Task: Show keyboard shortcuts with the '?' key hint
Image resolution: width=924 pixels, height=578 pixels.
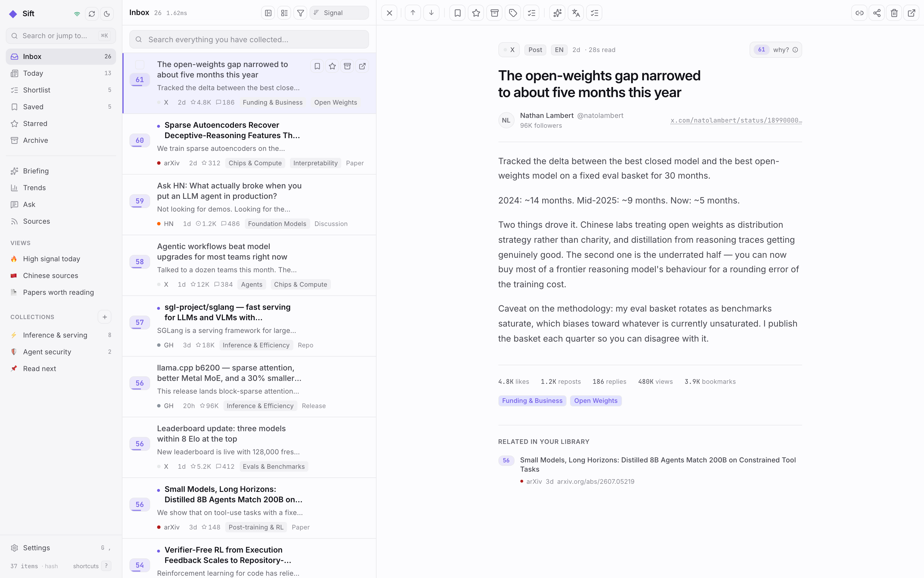Action: [x=106, y=566]
